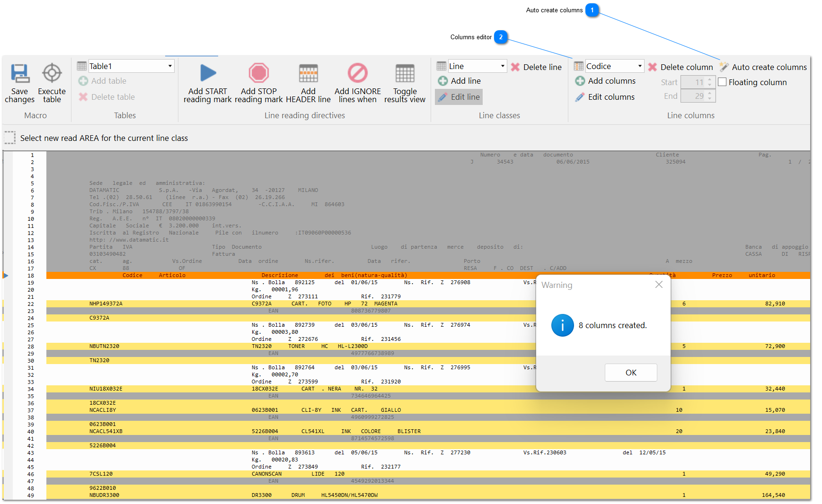Toggle the results view
This screenshot has height=504, width=822.
coord(405,80)
